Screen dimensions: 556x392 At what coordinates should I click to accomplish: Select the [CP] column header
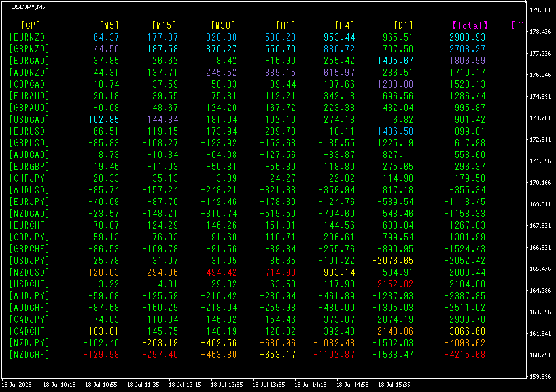(x=31, y=25)
